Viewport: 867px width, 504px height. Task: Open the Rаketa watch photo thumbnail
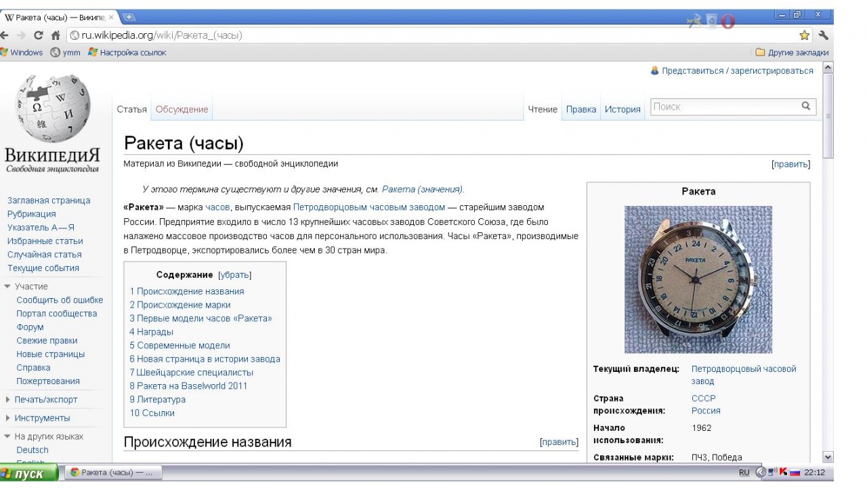pos(698,279)
